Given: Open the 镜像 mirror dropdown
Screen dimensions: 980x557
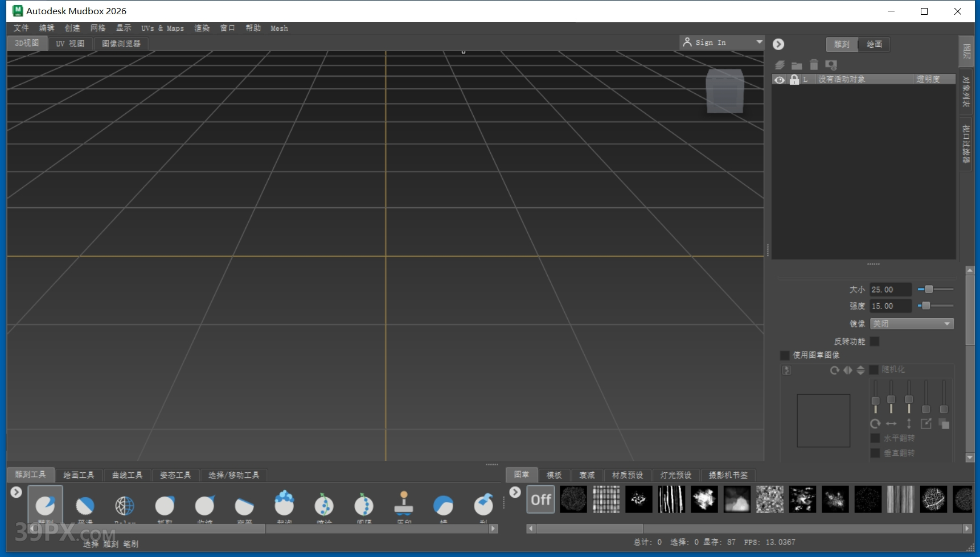Looking at the screenshot, I should click(x=912, y=323).
